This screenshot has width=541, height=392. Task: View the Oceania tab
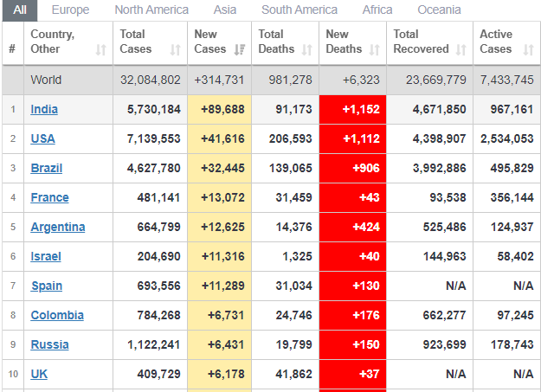pyautogui.click(x=439, y=10)
